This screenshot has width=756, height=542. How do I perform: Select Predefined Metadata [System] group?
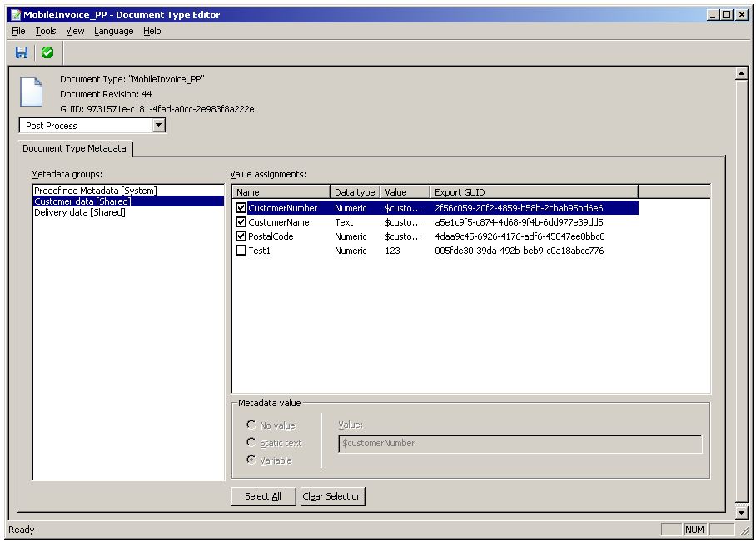click(95, 191)
